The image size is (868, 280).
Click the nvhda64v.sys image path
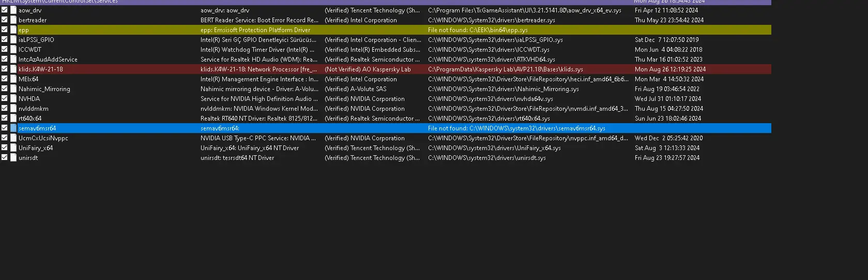click(491, 99)
